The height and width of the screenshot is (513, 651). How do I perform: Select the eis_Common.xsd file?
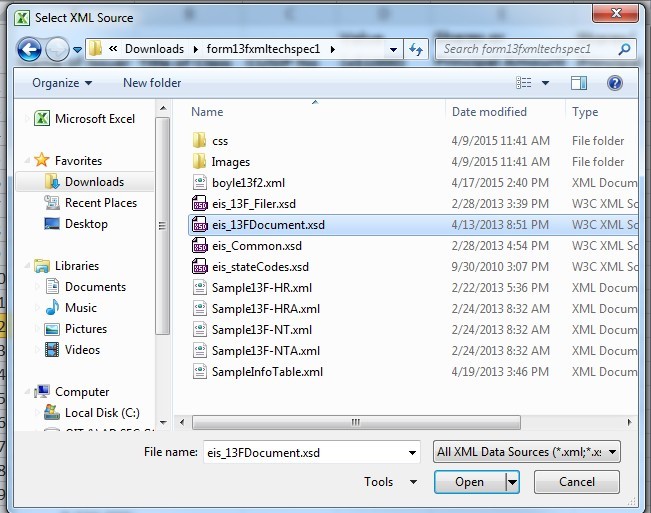(413, 246)
